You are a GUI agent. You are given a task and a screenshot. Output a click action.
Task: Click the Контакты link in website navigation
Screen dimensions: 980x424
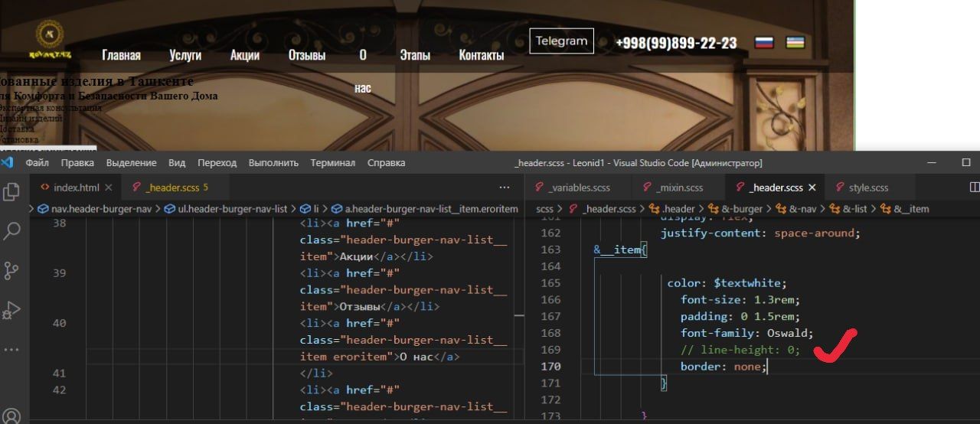point(482,55)
